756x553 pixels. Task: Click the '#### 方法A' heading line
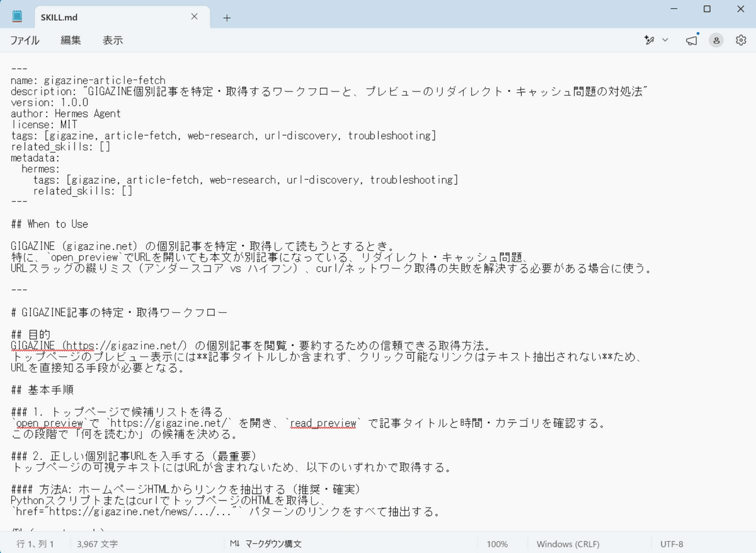click(185, 489)
